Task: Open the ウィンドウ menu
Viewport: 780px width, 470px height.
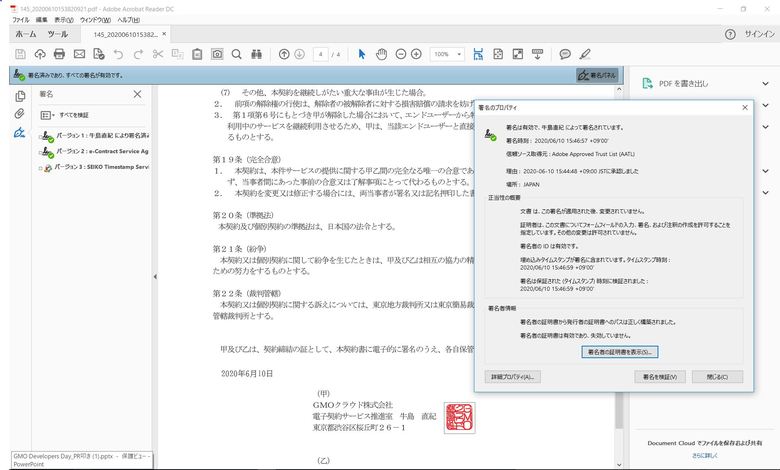Action: (x=96, y=20)
